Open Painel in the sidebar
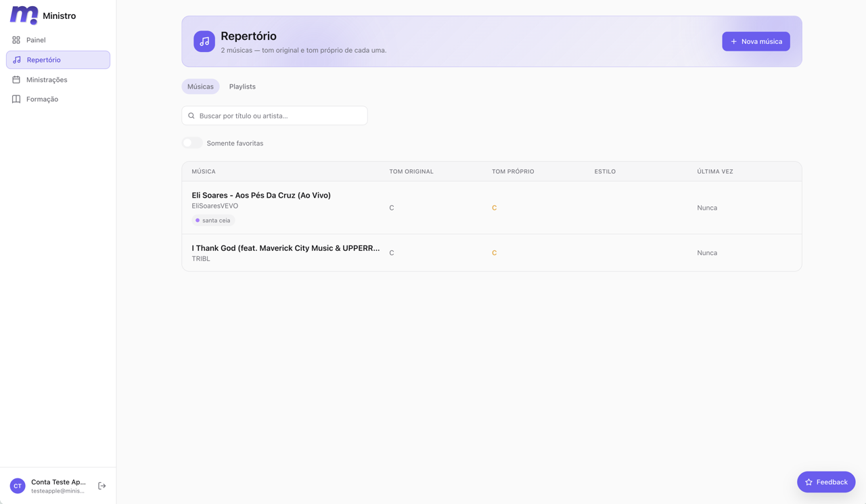 point(58,40)
